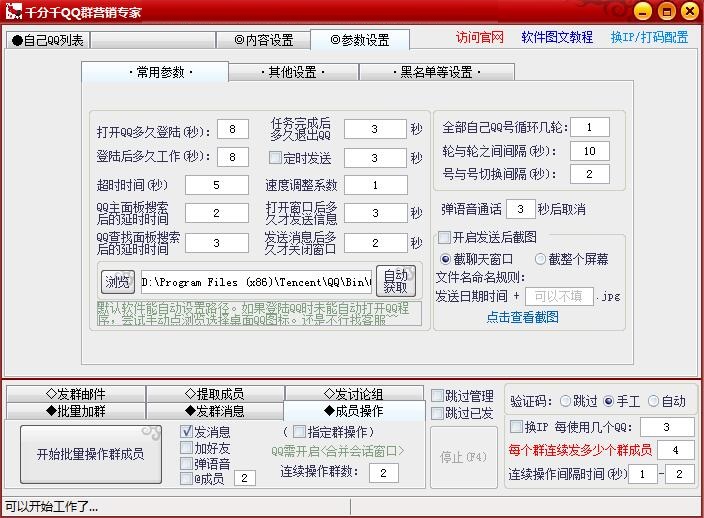Switch to the 提取成员 tab
Image resolution: width=704 pixels, height=518 pixels.
click(215, 394)
